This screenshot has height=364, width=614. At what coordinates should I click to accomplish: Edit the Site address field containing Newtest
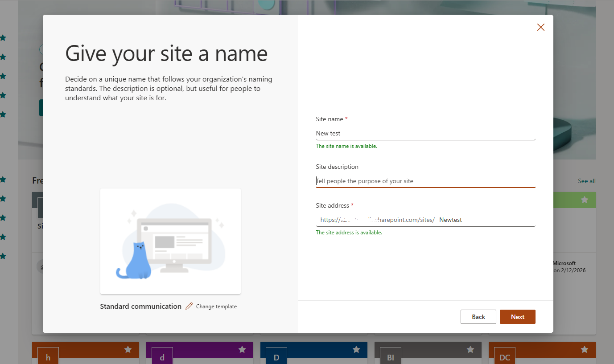click(486, 220)
